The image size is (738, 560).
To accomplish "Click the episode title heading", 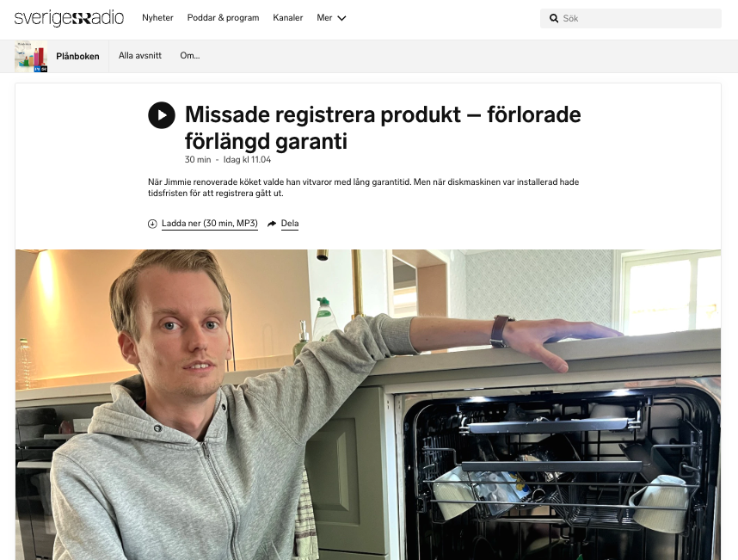I will point(383,127).
